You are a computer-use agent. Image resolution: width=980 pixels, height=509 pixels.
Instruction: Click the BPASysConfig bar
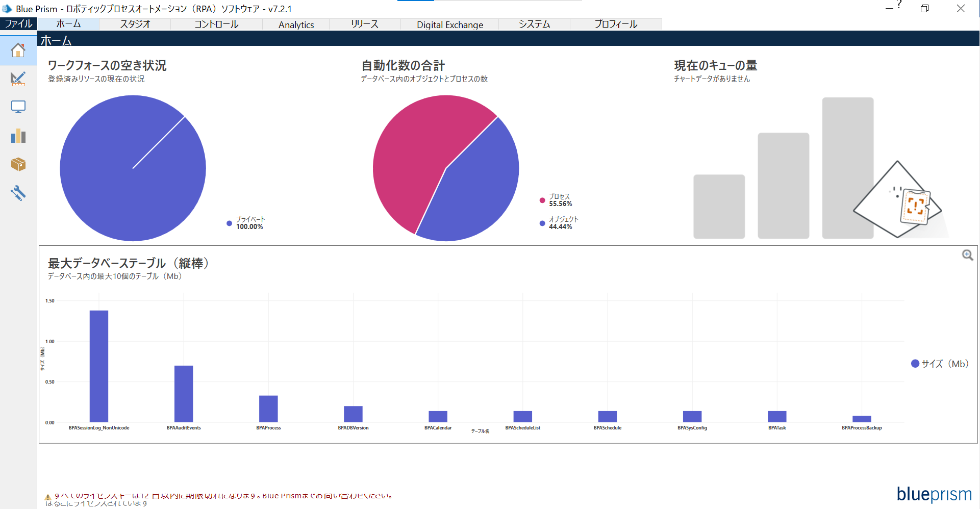tap(692, 417)
